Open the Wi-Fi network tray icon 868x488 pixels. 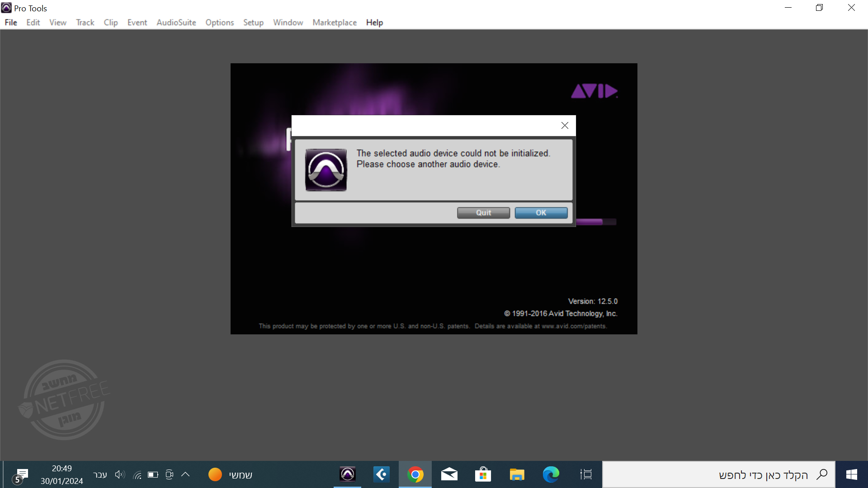[x=137, y=474]
